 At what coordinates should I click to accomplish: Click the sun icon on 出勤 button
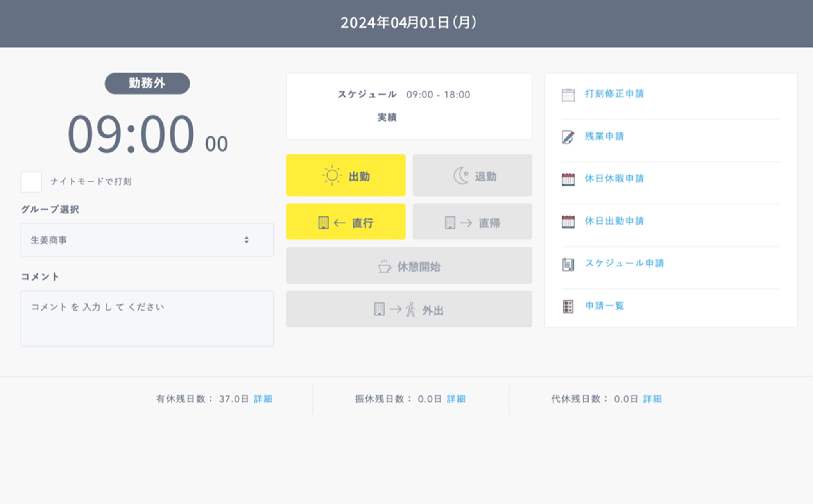pyautogui.click(x=332, y=175)
